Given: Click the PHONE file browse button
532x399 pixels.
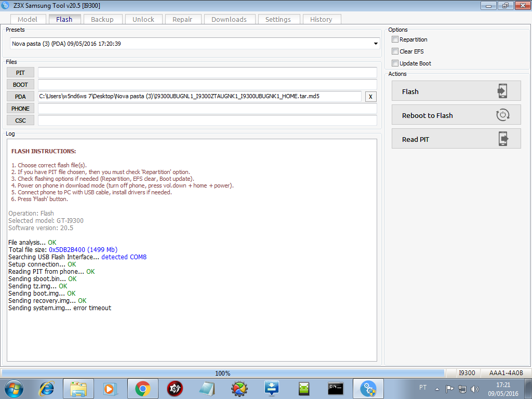Looking at the screenshot, I should [x=20, y=109].
